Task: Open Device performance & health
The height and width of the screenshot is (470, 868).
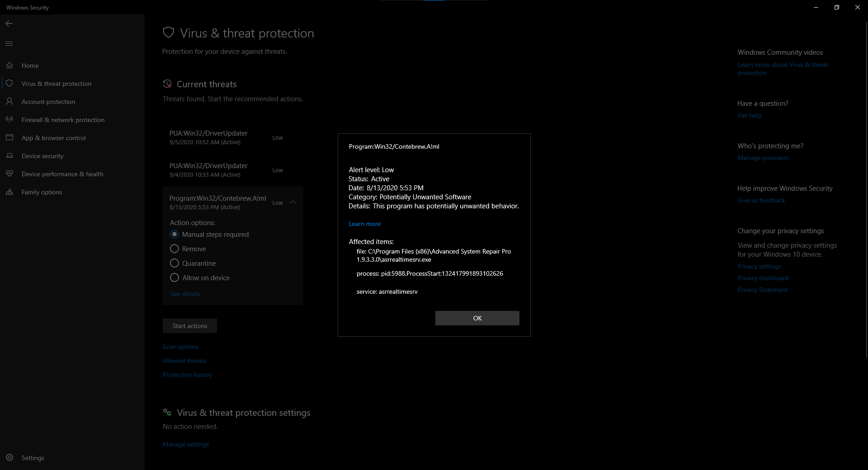Action: click(x=72, y=174)
